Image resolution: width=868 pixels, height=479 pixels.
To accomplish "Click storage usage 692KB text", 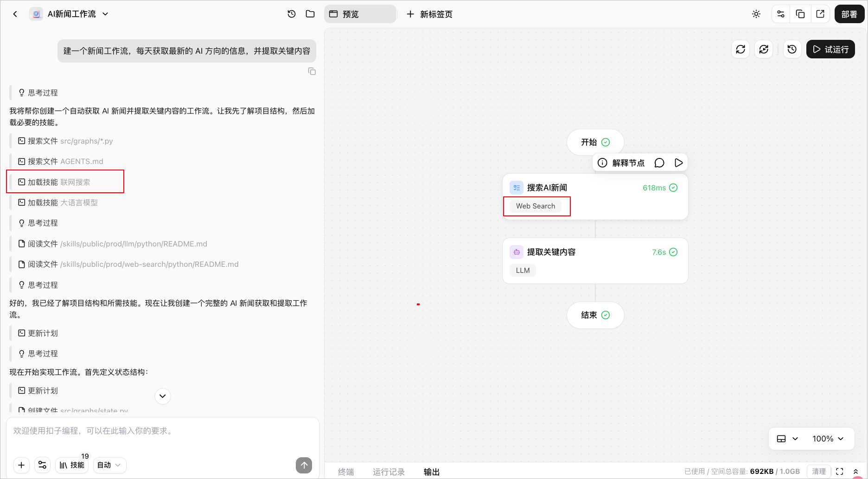I will [762, 471].
